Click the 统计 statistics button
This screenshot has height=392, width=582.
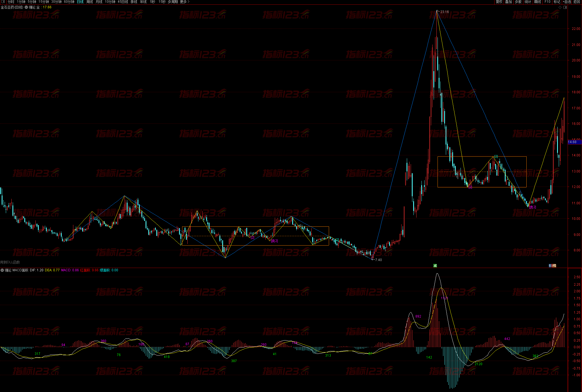click(528, 2)
